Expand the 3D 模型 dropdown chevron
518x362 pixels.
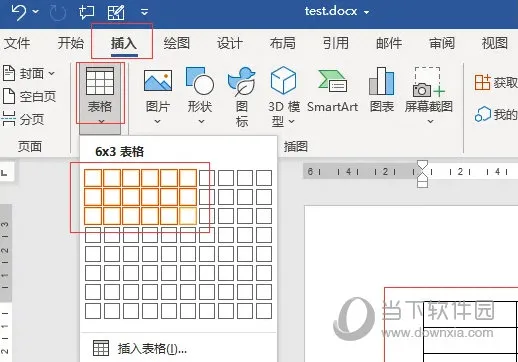[x=292, y=121]
